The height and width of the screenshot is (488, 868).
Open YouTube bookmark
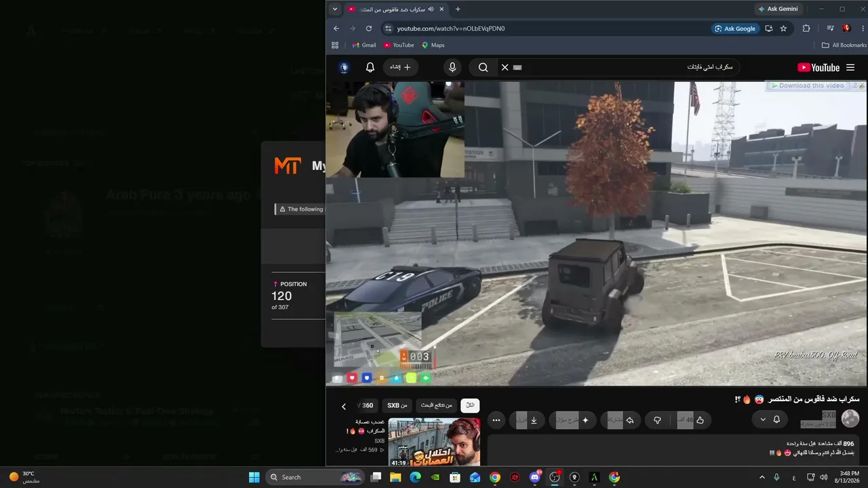[399, 45]
